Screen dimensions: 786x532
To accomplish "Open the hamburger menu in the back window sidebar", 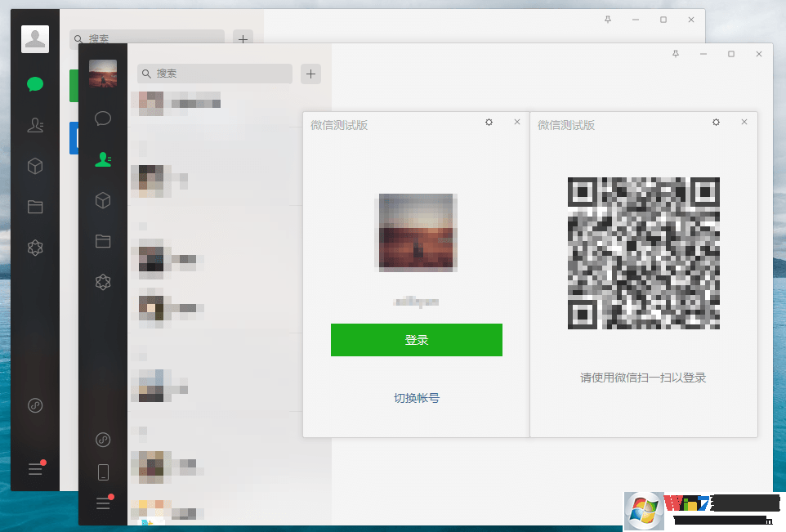I will 35,469.
